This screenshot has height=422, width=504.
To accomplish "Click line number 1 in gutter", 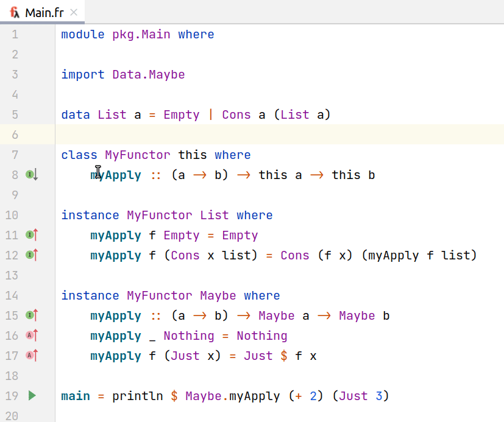I will (x=15, y=34).
